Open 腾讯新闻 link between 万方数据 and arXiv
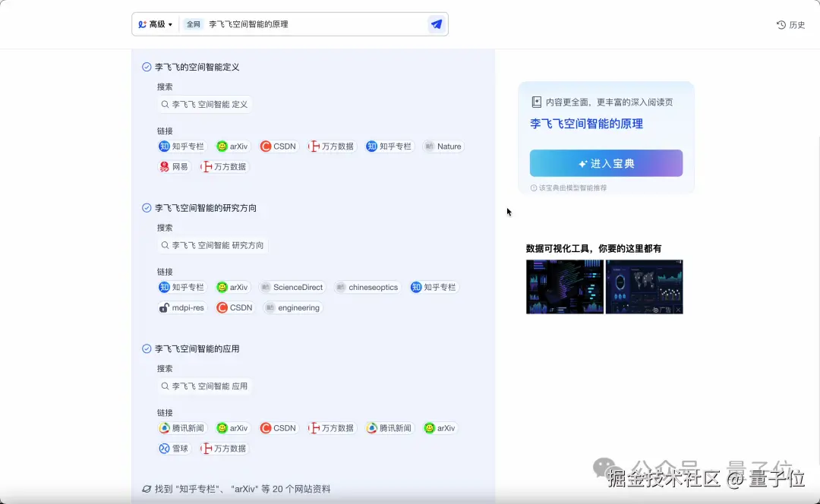This screenshot has height=504, width=820. [x=389, y=428]
